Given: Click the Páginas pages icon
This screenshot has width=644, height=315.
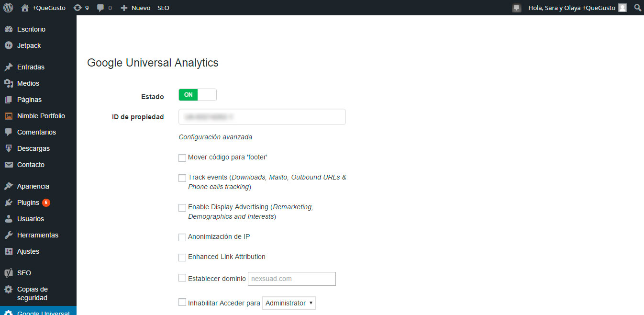Looking at the screenshot, I should click(9, 100).
